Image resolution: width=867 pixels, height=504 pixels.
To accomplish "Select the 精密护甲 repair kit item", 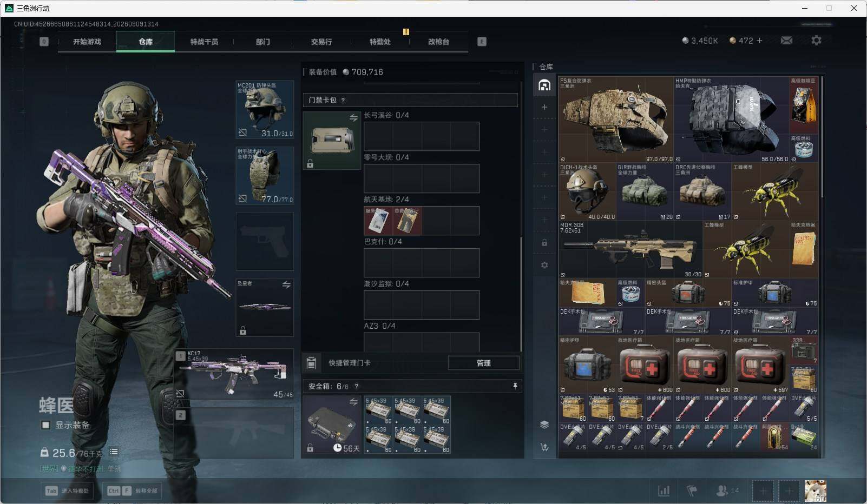I will coord(588,365).
